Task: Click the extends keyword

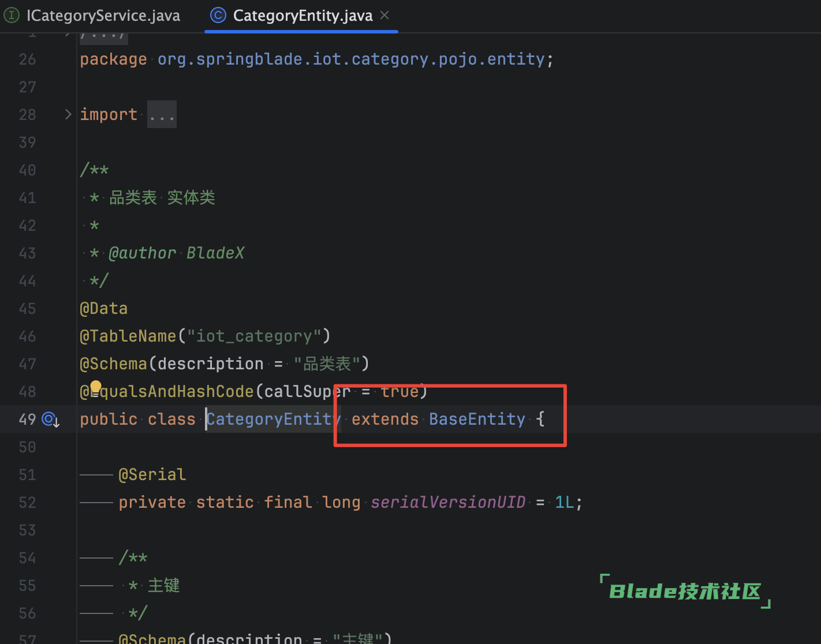Action: [x=385, y=420]
